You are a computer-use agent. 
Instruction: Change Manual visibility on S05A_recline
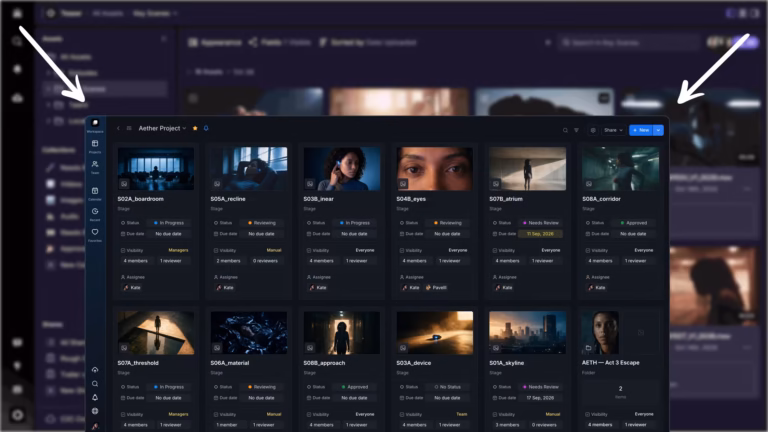pos(274,250)
